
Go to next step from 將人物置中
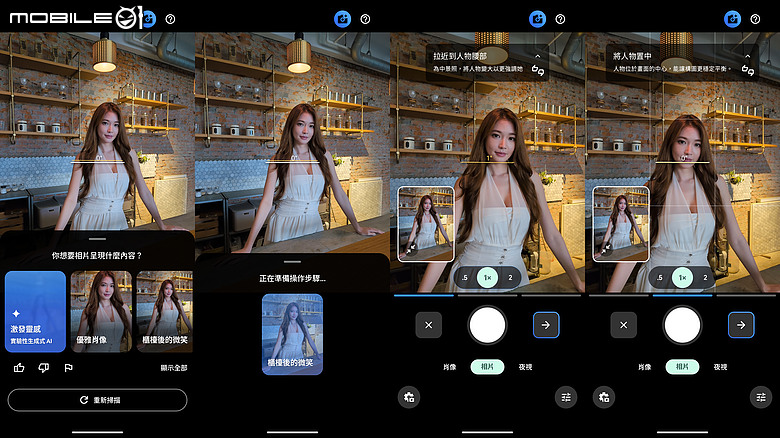pyautogui.click(x=741, y=325)
